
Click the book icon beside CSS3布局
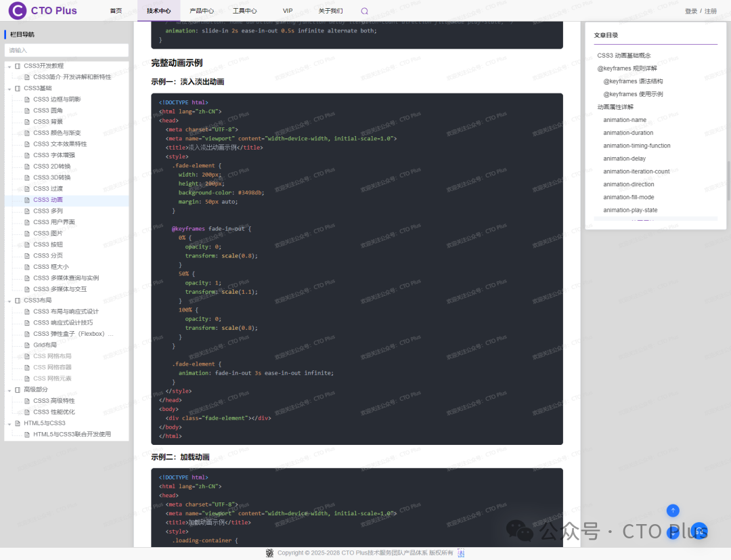tap(18, 300)
